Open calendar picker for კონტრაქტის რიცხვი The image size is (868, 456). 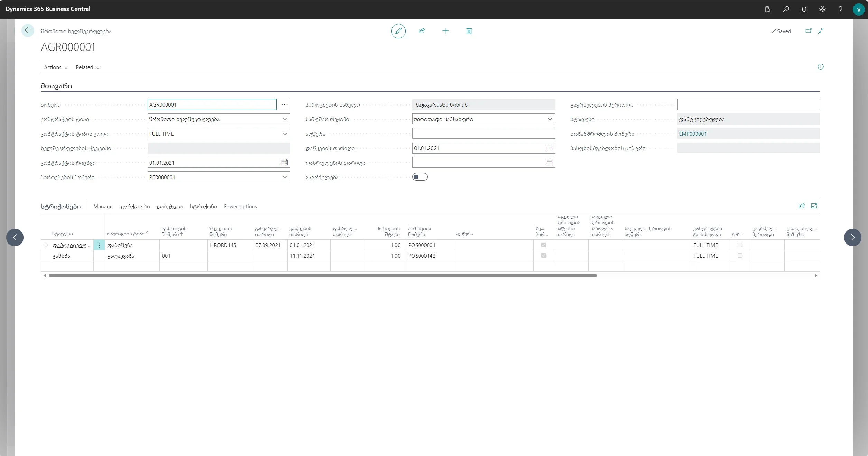[x=284, y=163]
